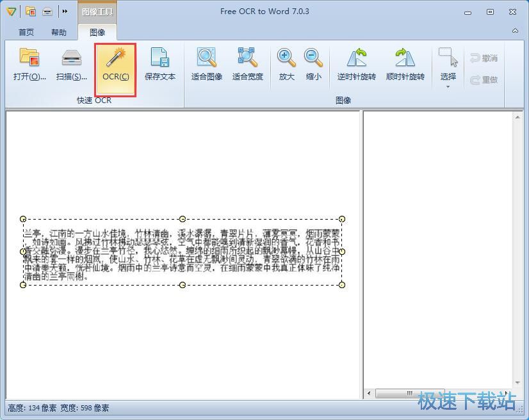Maximize the Free OCR to Word window

pyautogui.click(x=490, y=12)
